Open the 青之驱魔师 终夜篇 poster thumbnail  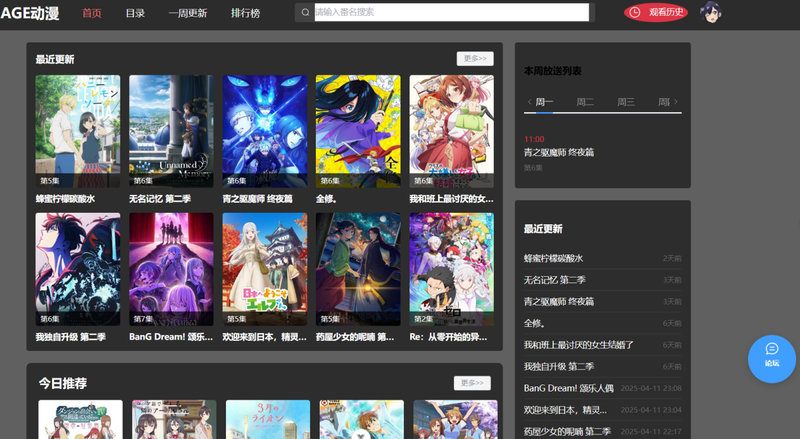click(265, 131)
